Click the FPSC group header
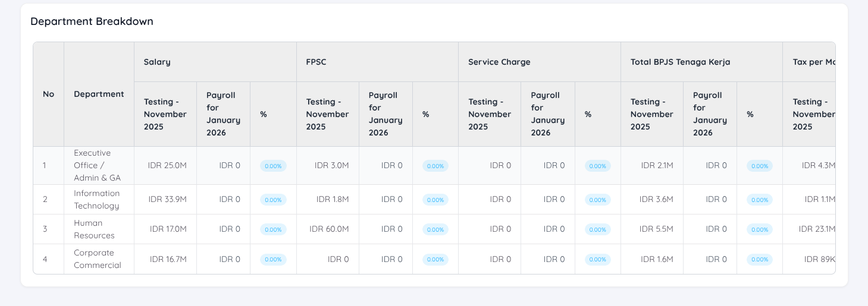The image size is (868, 306). coord(316,62)
